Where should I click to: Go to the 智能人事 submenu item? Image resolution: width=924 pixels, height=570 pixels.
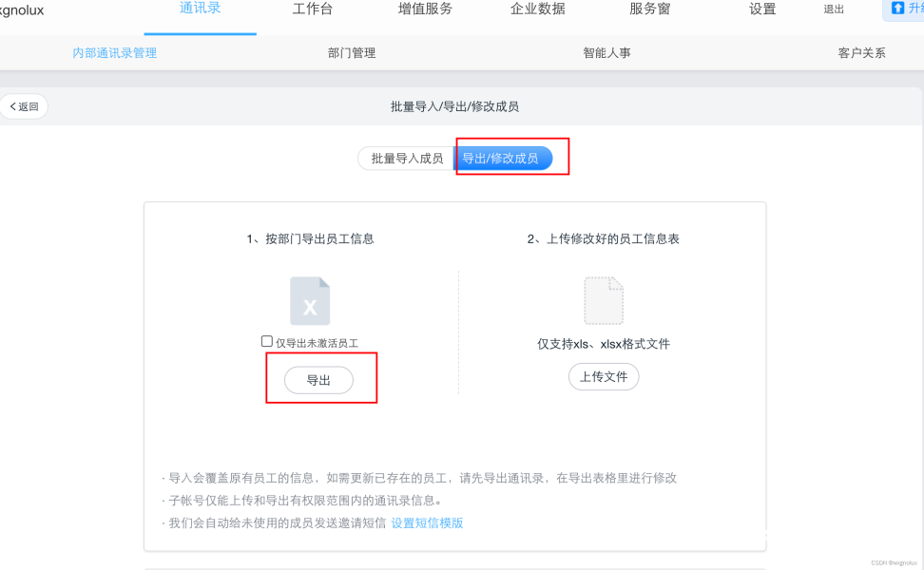click(x=606, y=53)
